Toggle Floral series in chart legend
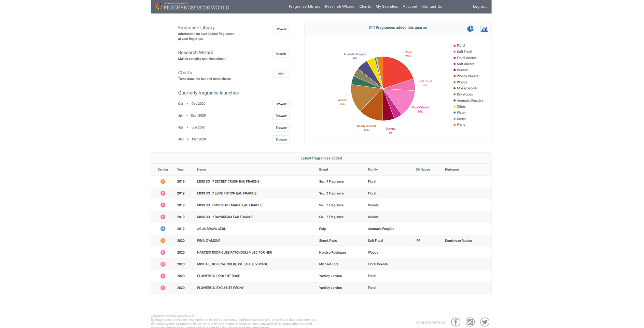 [x=461, y=46]
